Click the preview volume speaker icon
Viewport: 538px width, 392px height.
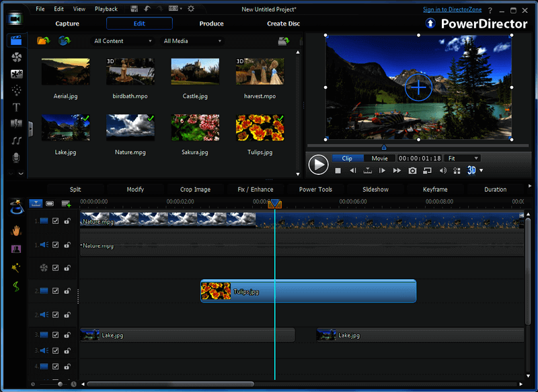443,171
